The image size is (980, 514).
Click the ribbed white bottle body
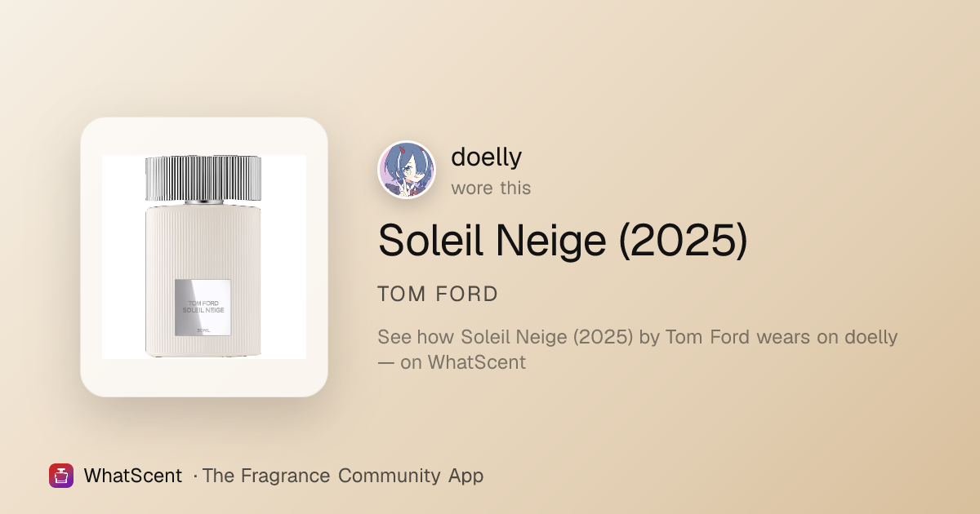point(203,281)
